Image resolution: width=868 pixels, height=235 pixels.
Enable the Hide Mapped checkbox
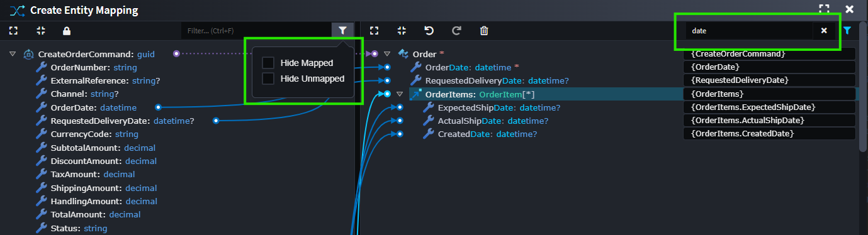(268, 63)
